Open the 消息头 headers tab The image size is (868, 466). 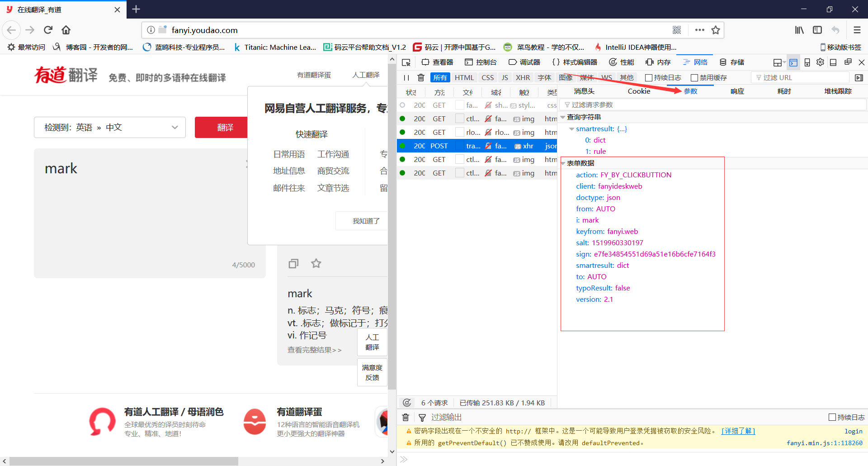point(584,91)
